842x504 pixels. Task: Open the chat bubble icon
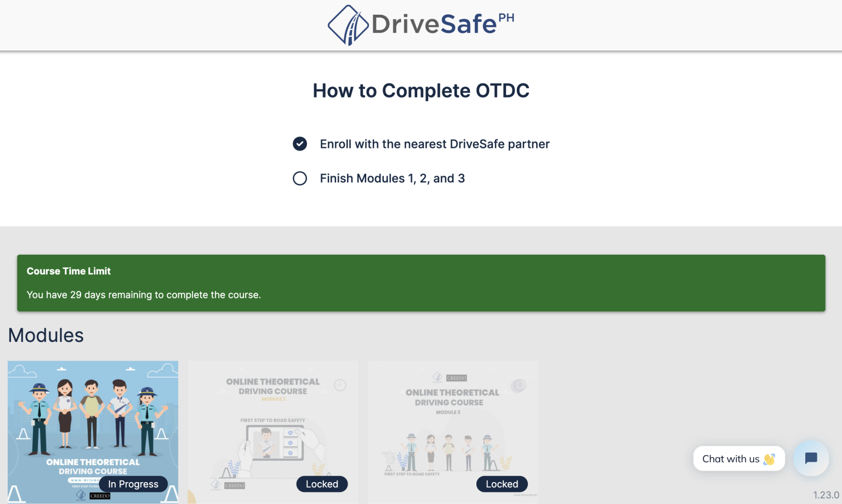click(x=811, y=459)
